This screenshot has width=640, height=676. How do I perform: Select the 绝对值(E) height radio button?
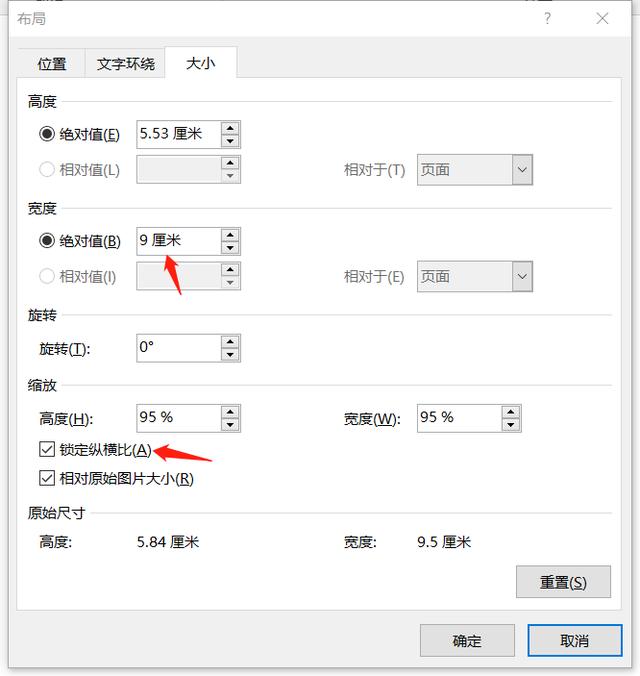tap(47, 135)
